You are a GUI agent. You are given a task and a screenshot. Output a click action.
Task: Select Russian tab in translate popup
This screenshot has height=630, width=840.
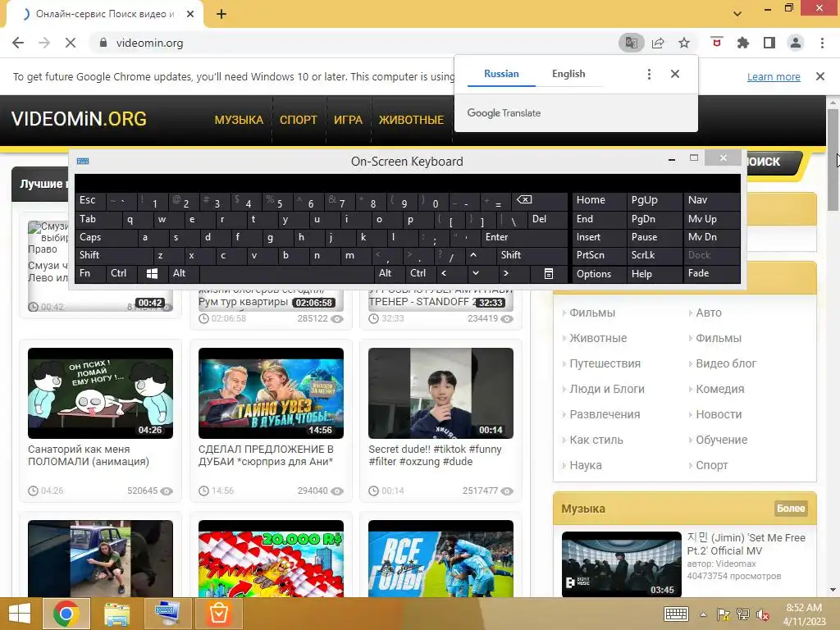tap(501, 74)
